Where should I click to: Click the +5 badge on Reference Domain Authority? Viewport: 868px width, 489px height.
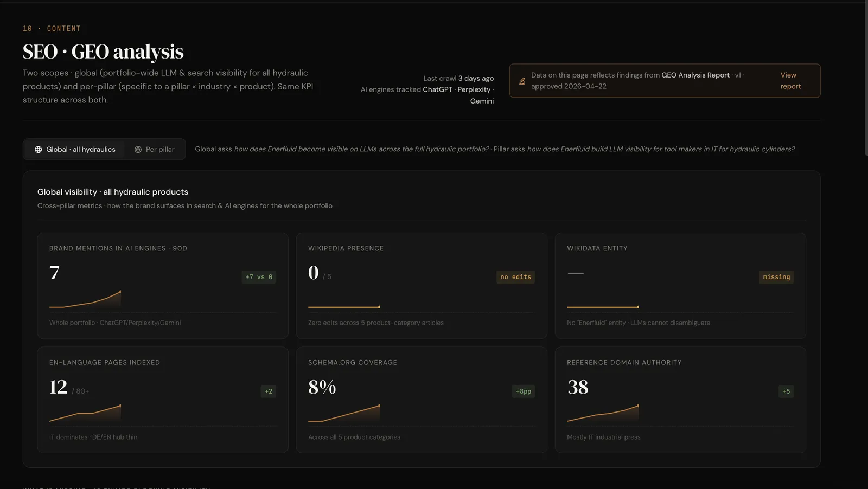pyautogui.click(x=786, y=391)
